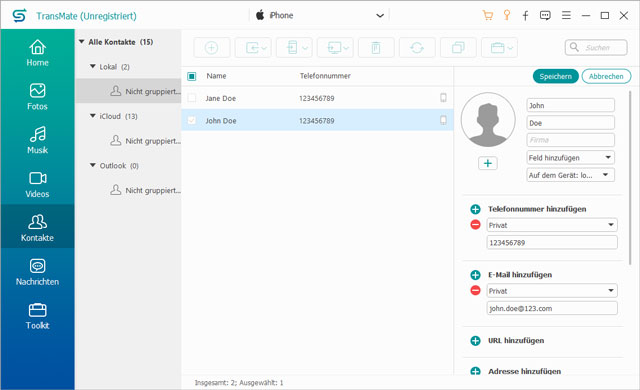Click the key register icon
The width and height of the screenshot is (640, 390).
point(507,16)
